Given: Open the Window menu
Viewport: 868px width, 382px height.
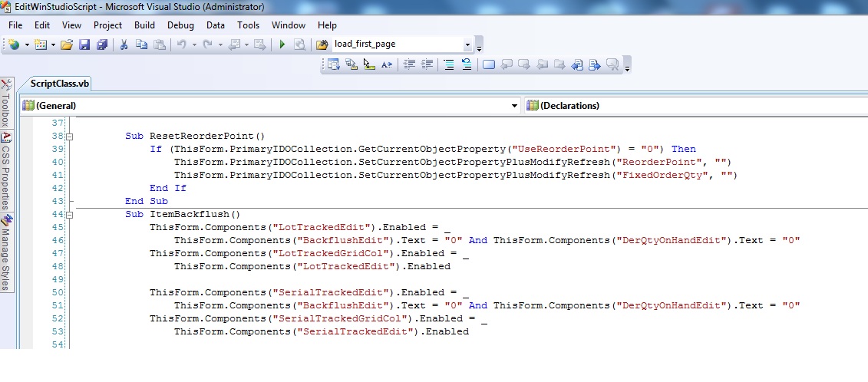Looking at the screenshot, I should (289, 25).
